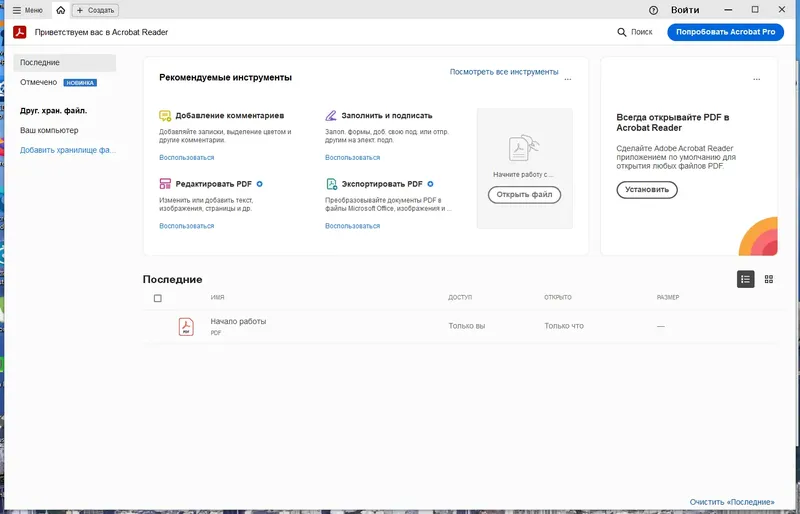Minimize the Acrobat Reader window
Screen dimensions: 800x514
point(728,10)
